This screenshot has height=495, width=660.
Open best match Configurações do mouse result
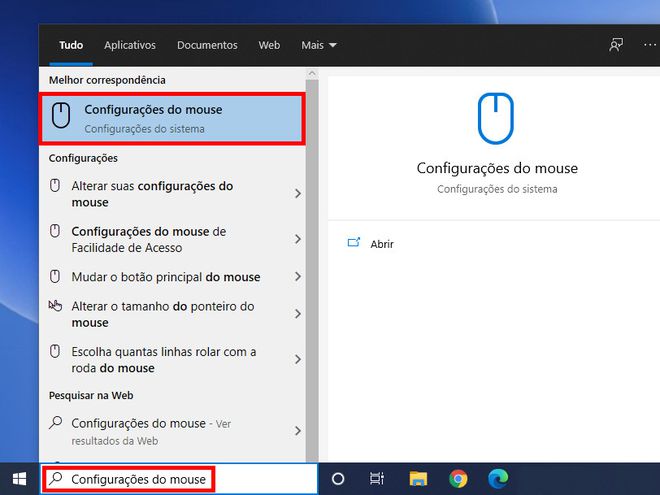tap(172, 119)
